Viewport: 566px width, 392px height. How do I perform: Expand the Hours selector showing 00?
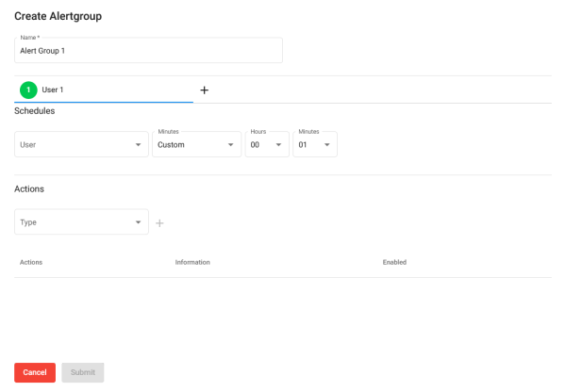point(267,144)
